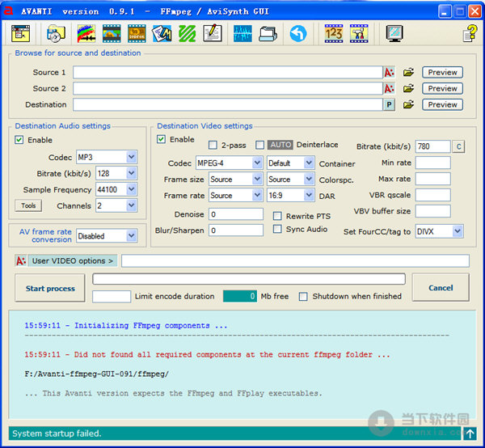Open the film strip tools icon
The width and height of the screenshot is (485, 448).
point(359,33)
